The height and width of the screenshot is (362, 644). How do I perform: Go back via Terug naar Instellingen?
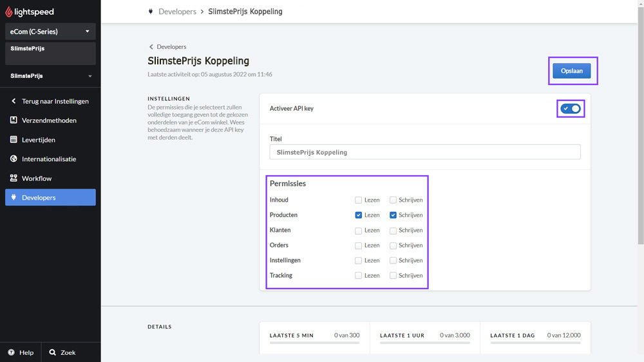50,100
